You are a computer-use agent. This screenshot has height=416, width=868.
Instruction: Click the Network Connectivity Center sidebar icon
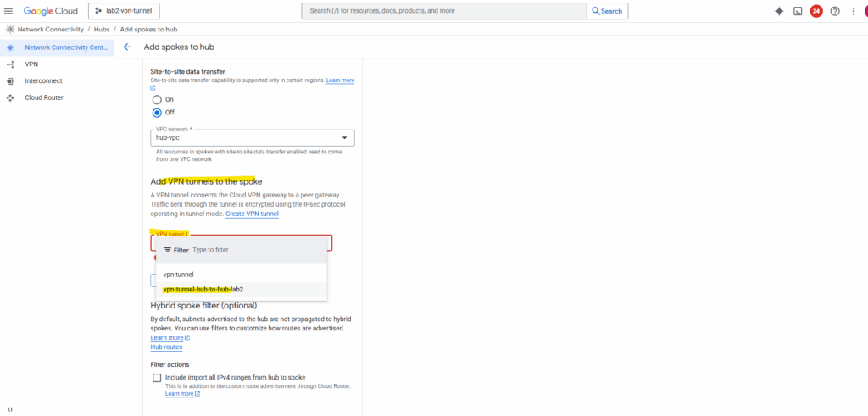10,47
